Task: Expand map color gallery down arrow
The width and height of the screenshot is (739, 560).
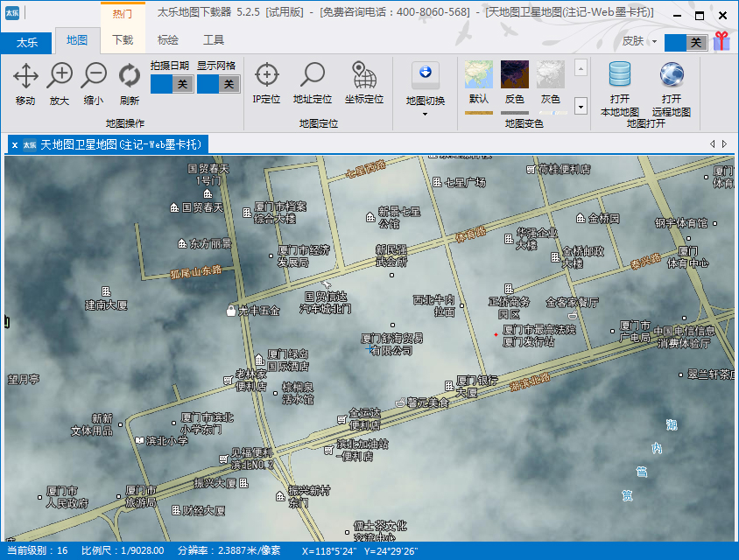Action: [x=581, y=107]
